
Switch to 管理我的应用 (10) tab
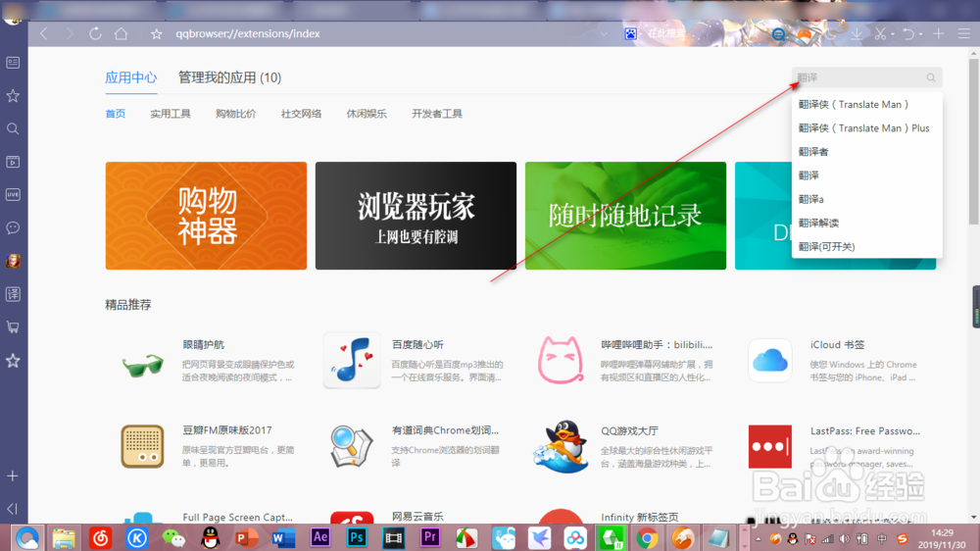pyautogui.click(x=230, y=77)
